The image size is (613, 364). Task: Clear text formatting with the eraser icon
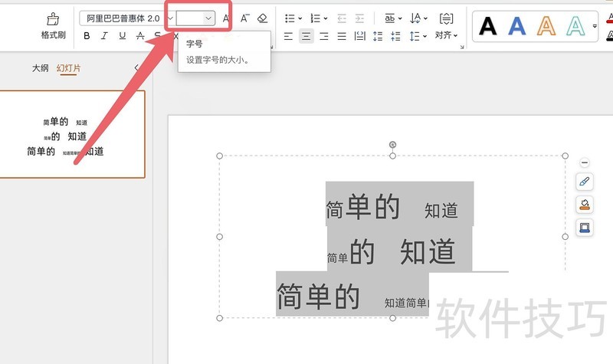pyautogui.click(x=263, y=18)
